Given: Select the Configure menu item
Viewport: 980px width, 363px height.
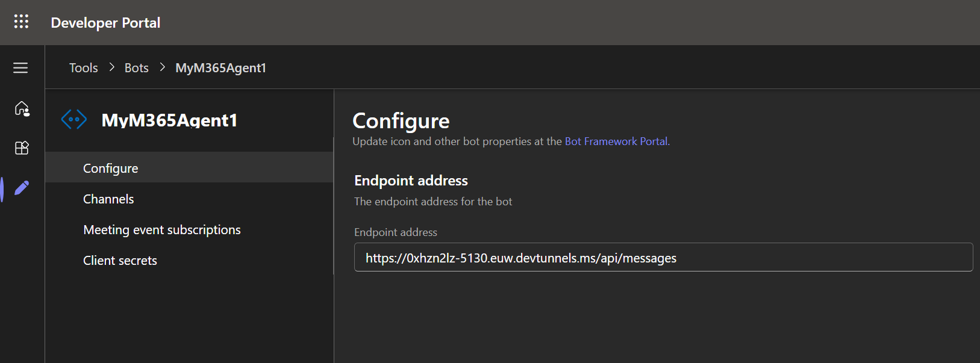Looking at the screenshot, I should click(x=111, y=169).
